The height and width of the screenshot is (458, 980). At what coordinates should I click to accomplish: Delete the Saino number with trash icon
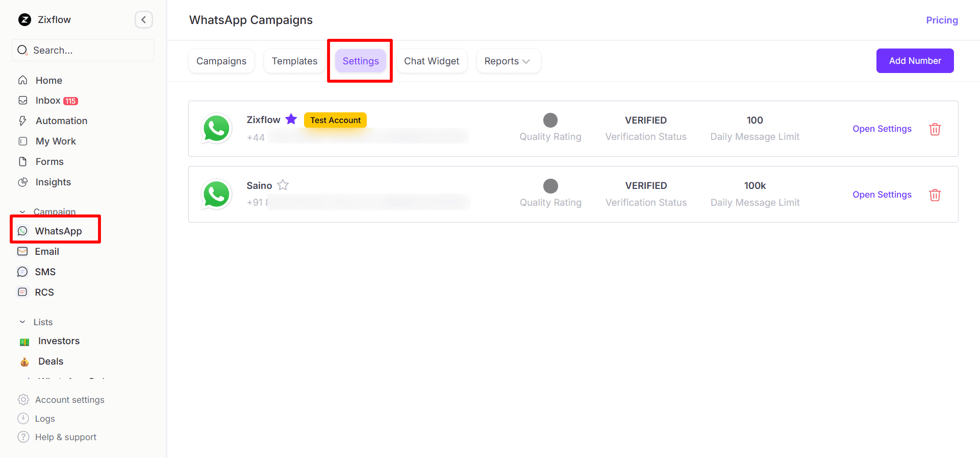click(935, 195)
